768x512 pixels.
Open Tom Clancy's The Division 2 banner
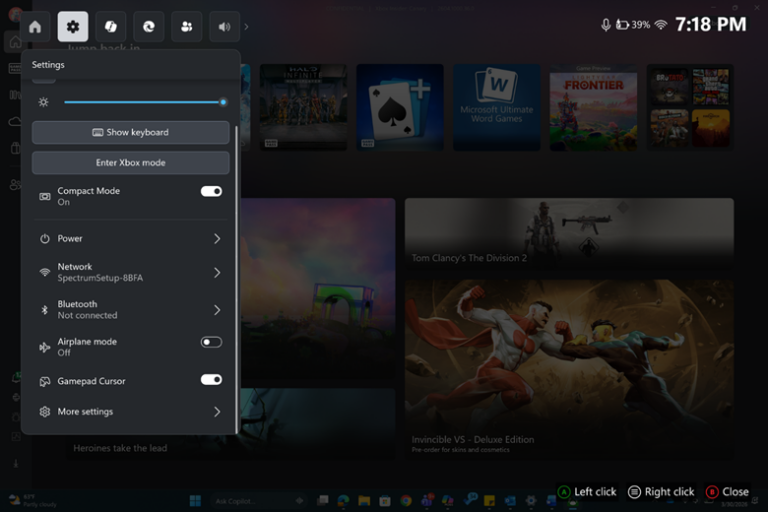pos(569,233)
